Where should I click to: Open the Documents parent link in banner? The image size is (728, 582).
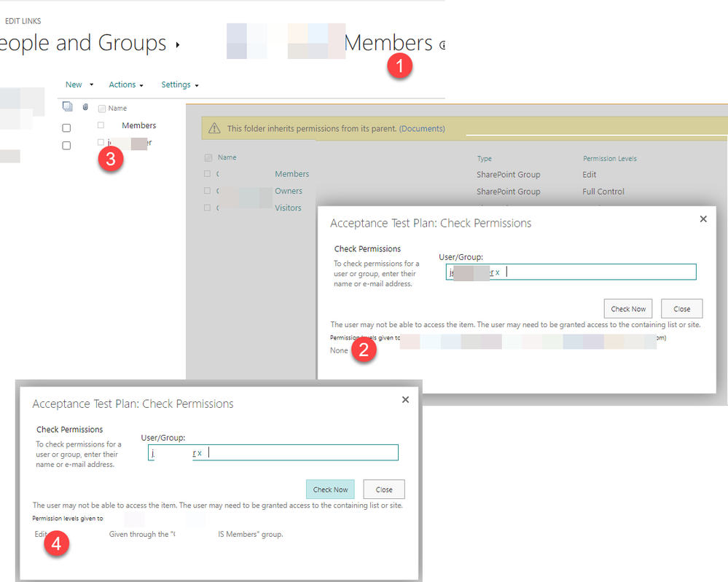pos(422,128)
